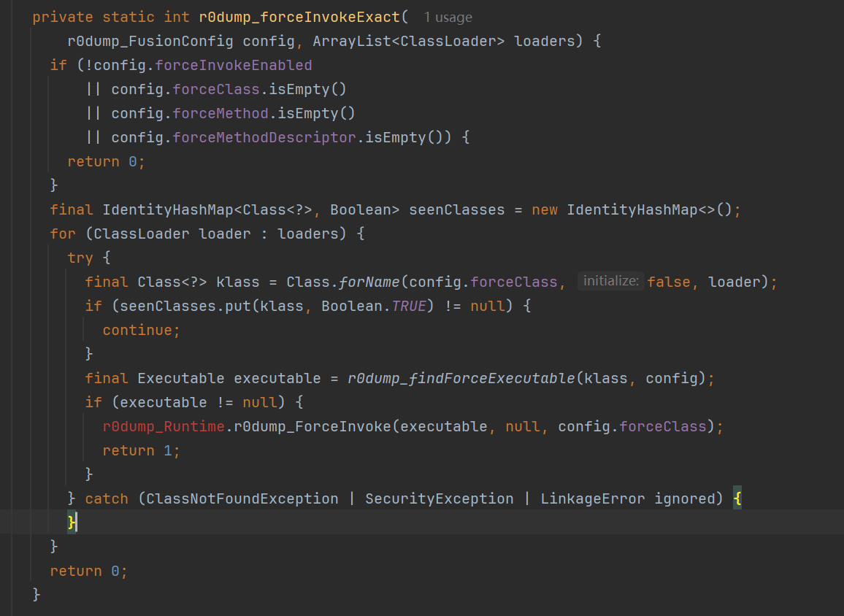Viewport: 844px width, 616px height.
Task: Select ClassNotFoundException in the catch clause
Action: [x=242, y=499]
